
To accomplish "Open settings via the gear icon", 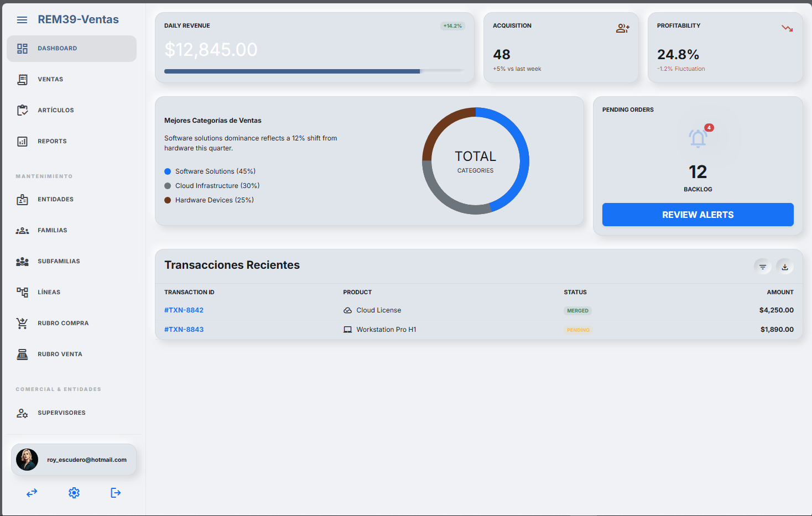I will pyautogui.click(x=74, y=493).
